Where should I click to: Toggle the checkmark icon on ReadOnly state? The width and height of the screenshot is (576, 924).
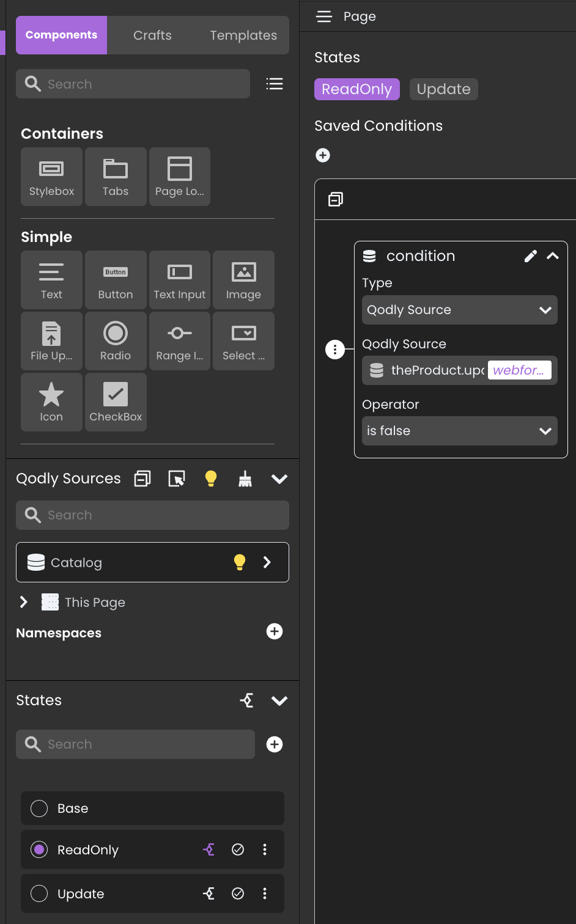[x=238, y=849]
